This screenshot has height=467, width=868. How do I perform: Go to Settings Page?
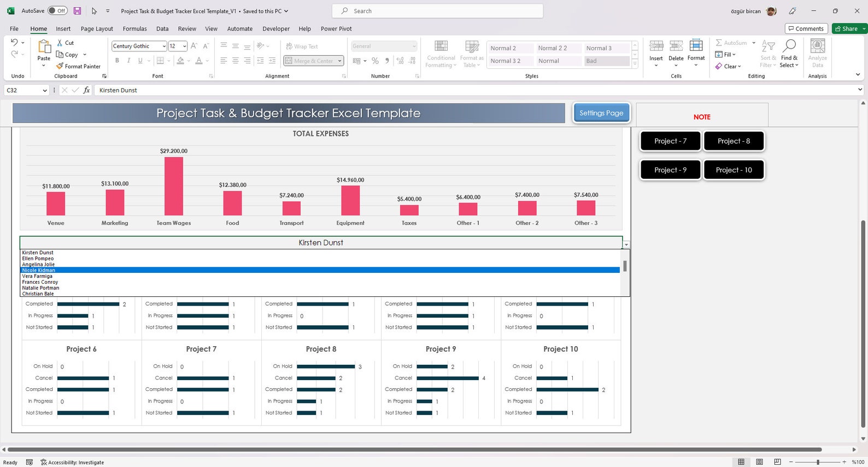tap(601, 113)
